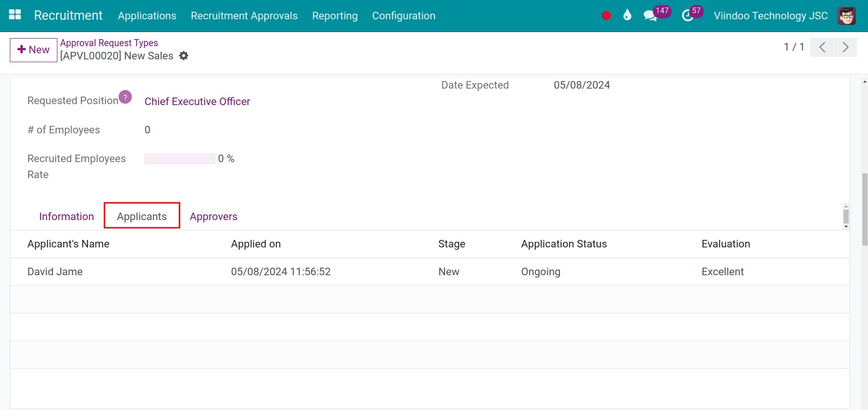Click the help question mark beside Requested Position
The width and height of the screenshot is (868, 410).
pyautogui.click(x=125, y=97)
